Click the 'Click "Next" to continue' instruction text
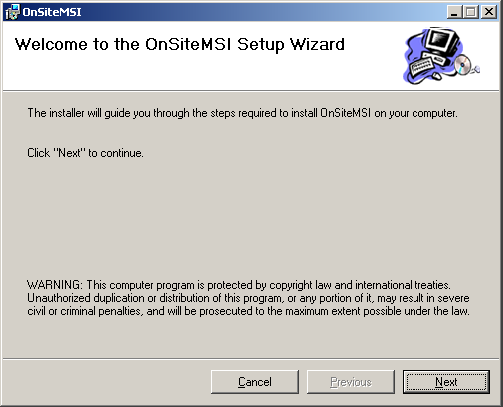Image resolution: width=503 pixels, height=407 pixels. coord(85,153)
